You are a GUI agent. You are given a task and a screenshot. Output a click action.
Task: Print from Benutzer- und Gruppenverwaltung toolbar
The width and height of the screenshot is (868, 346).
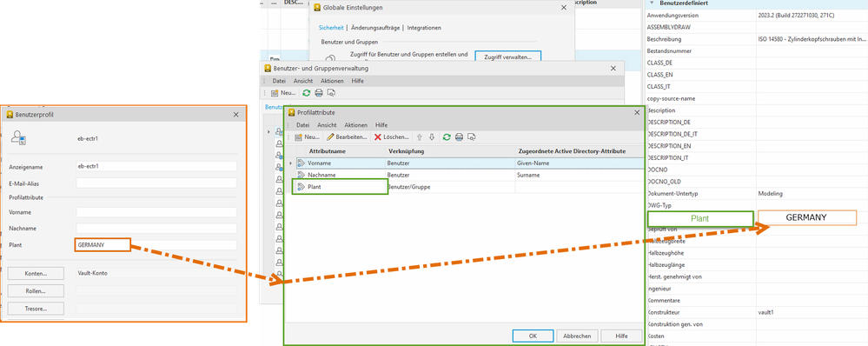pyautogui.click(x=319, y=93)
